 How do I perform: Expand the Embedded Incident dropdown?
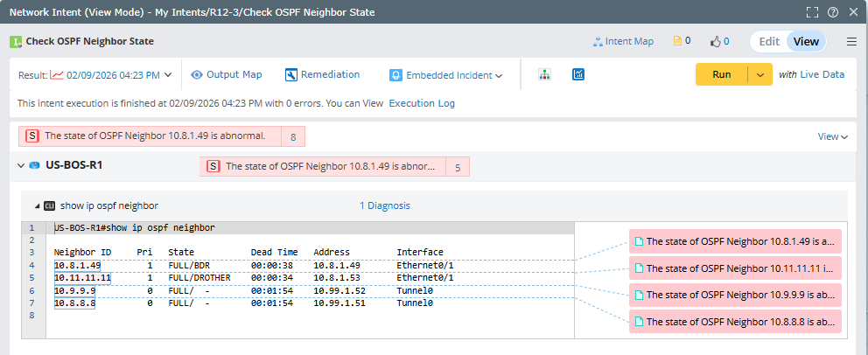point(447,75)
